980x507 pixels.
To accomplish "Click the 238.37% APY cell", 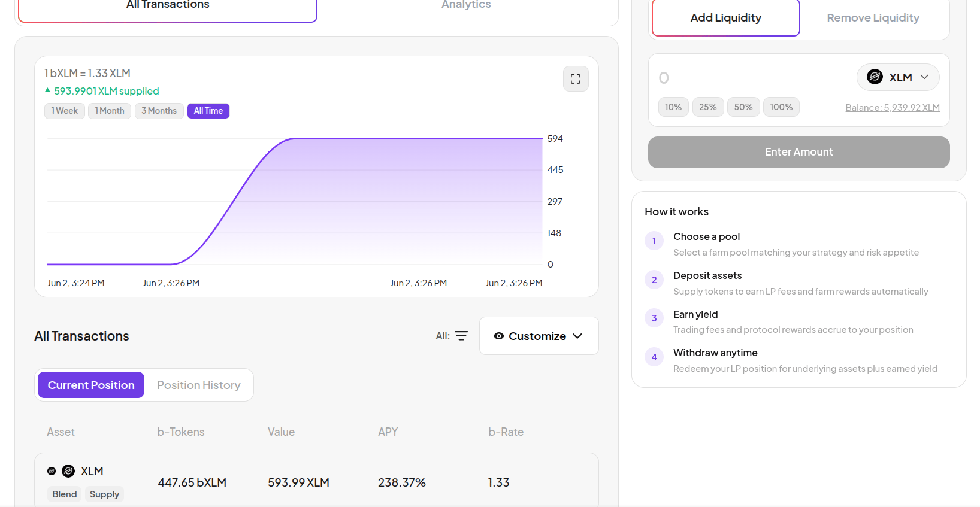I will click(402, 482).
